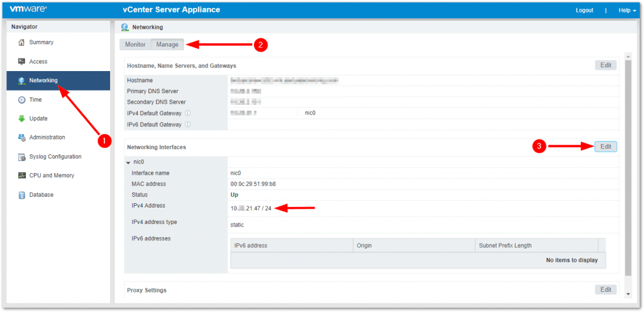Click the static address type value
This screenshot has width=644, height=312.
237,225
